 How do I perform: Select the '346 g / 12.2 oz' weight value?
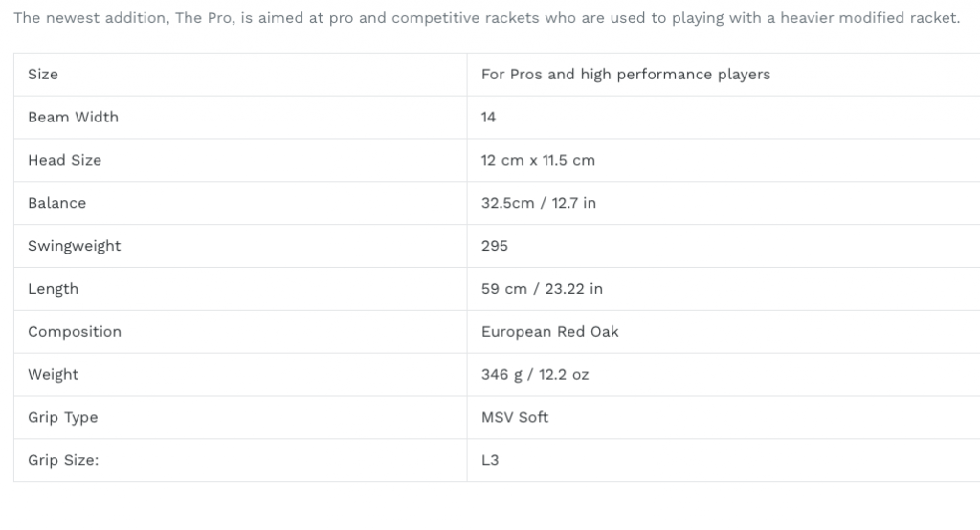click(x=535, y=375)
